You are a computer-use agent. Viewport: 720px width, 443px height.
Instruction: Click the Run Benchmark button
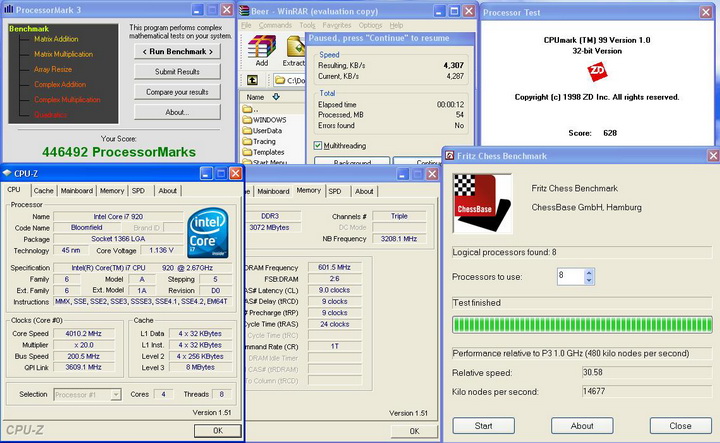click(x=177, y=51)
